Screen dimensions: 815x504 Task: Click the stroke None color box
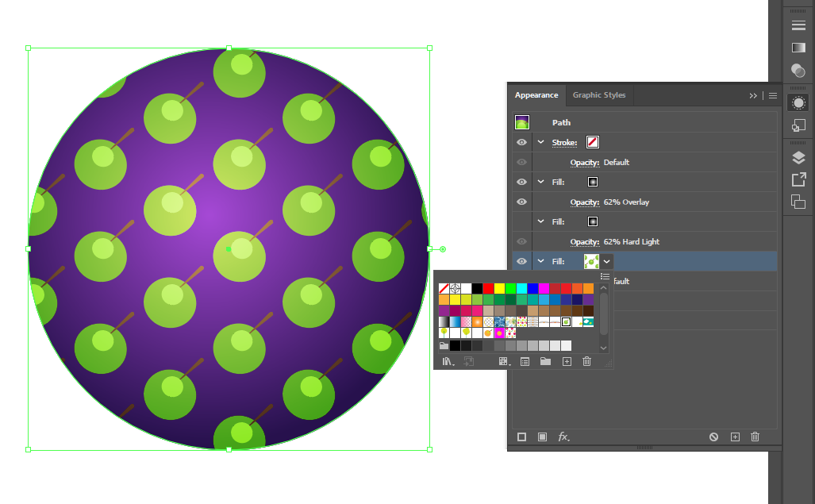(593, 142)
